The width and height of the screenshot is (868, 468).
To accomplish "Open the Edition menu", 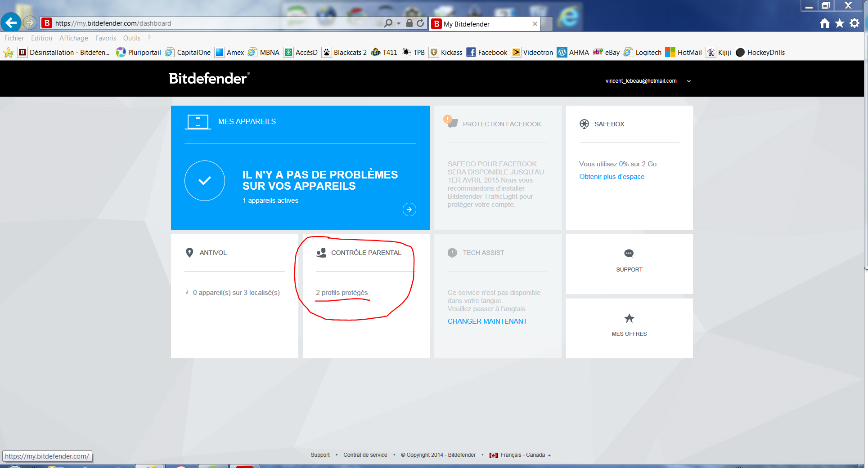I will 41,38.
